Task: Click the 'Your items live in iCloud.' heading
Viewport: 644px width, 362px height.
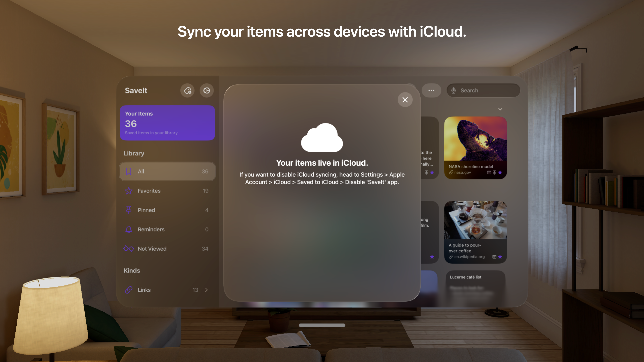Action: coord(322,163)
